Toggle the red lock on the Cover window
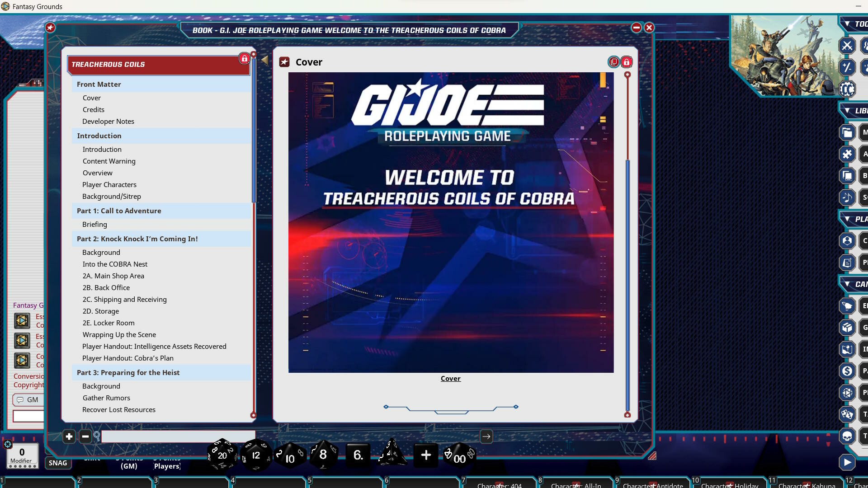This screenshot has height=488, width=868. coord(627,62)
